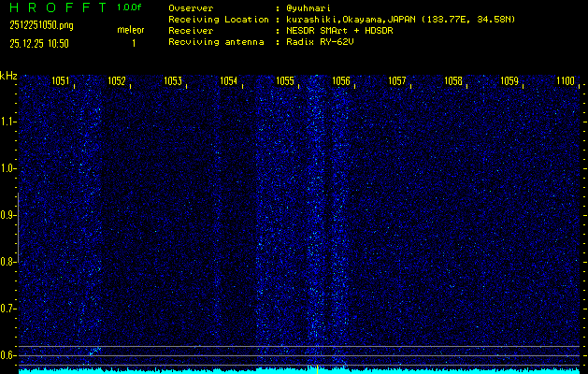
Task: Click the 25.12.25 10:50 timestamp
Action: (40, 42)
